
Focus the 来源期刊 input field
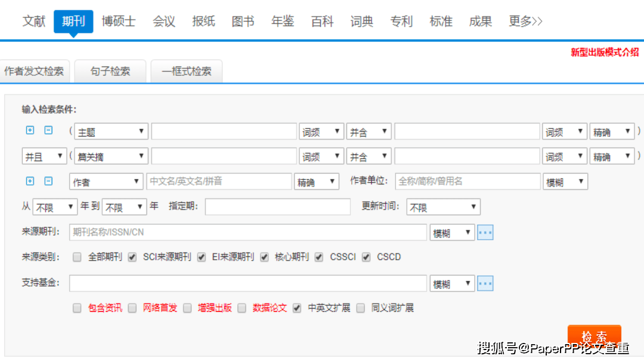tap(248, 233)
